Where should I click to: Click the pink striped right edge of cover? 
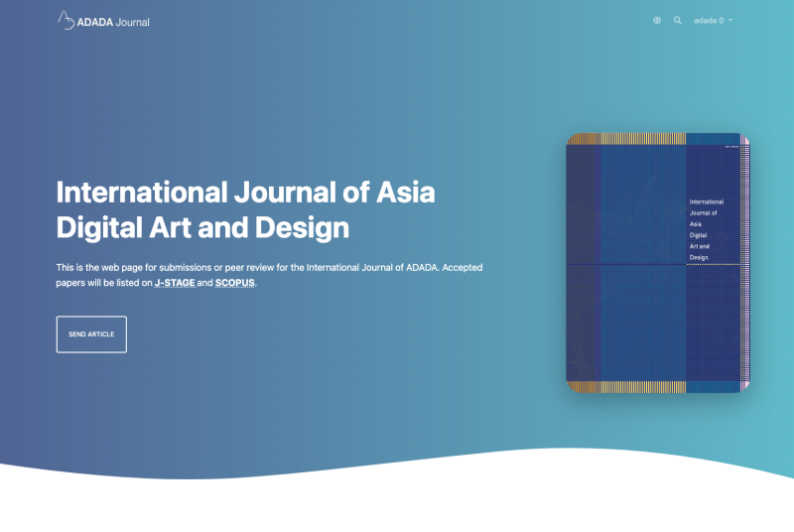pos(746,262)
